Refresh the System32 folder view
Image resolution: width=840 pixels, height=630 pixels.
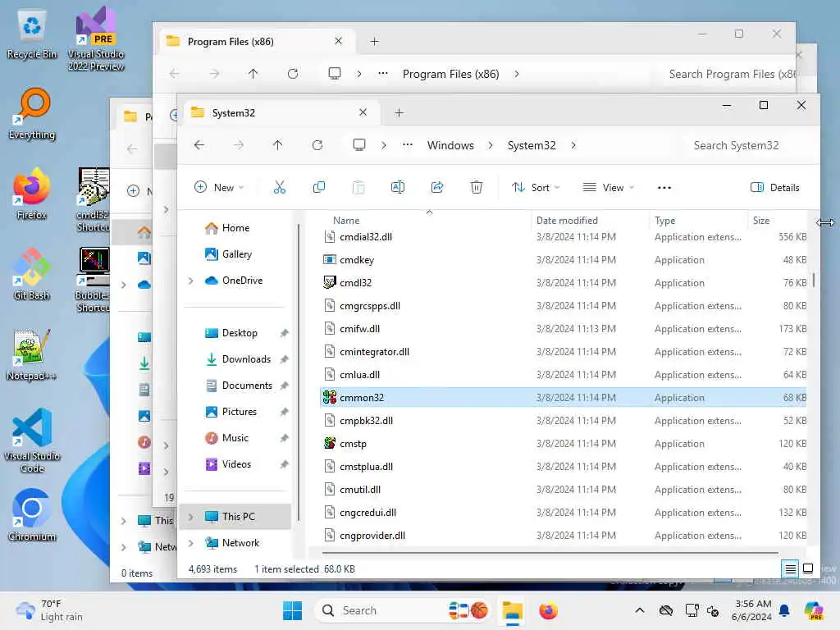pyautogui.click(x=317, y=145)
